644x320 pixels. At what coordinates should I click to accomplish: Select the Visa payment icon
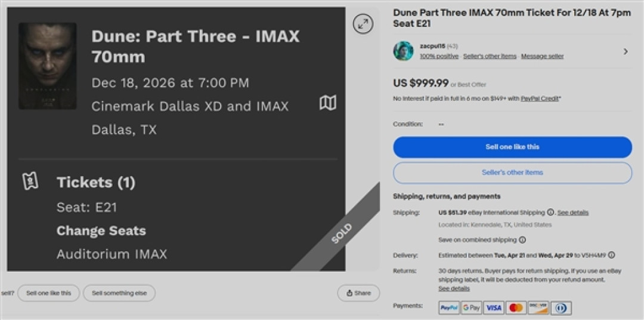coord(494,307)
